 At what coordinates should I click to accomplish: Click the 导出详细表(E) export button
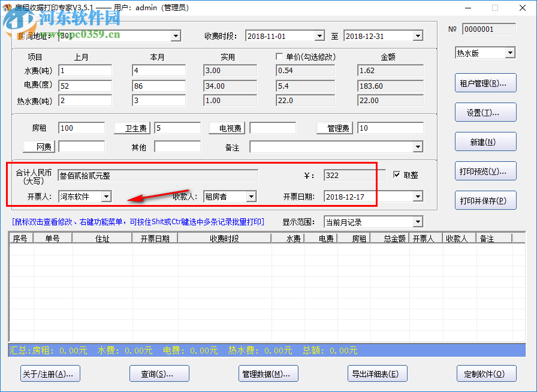[x=377, y=373]
